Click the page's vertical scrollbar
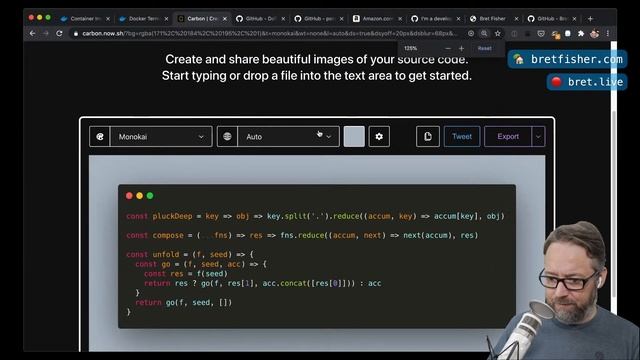This screenshot has height=360, width=640. coord(613,204)
